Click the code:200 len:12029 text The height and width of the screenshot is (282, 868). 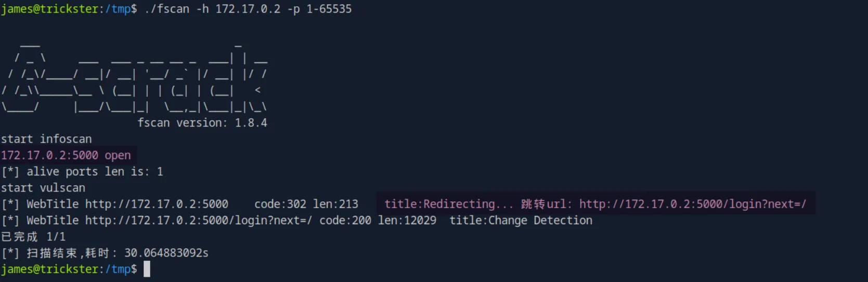click(x=378, y=220)
